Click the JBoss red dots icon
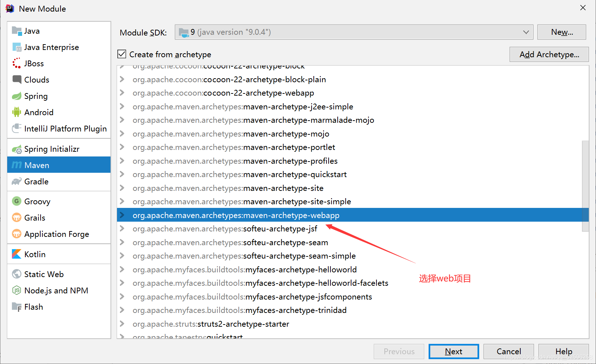 (17, 63)
